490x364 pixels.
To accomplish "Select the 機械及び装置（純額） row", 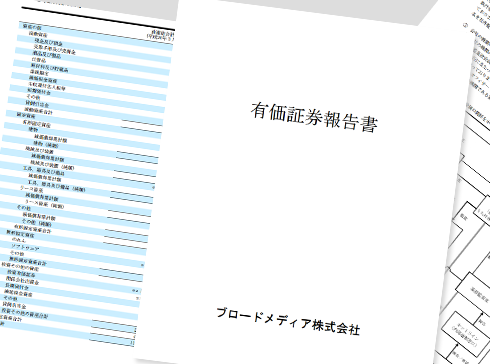I will pyautogui.click(x=52, y=164).
